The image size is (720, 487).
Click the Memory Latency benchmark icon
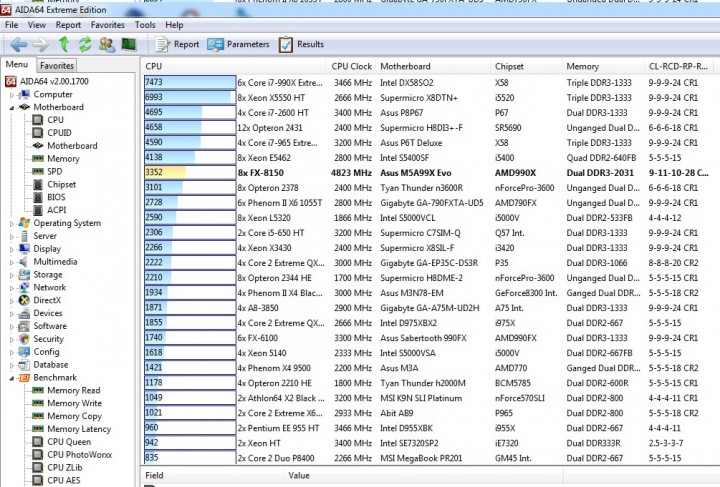tap(38, 429)
